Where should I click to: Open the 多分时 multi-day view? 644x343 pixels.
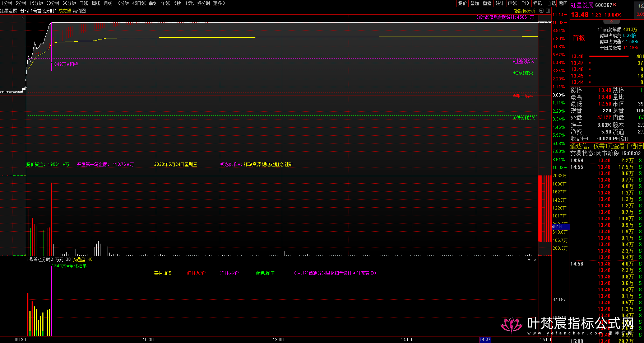tap(204, 3)
